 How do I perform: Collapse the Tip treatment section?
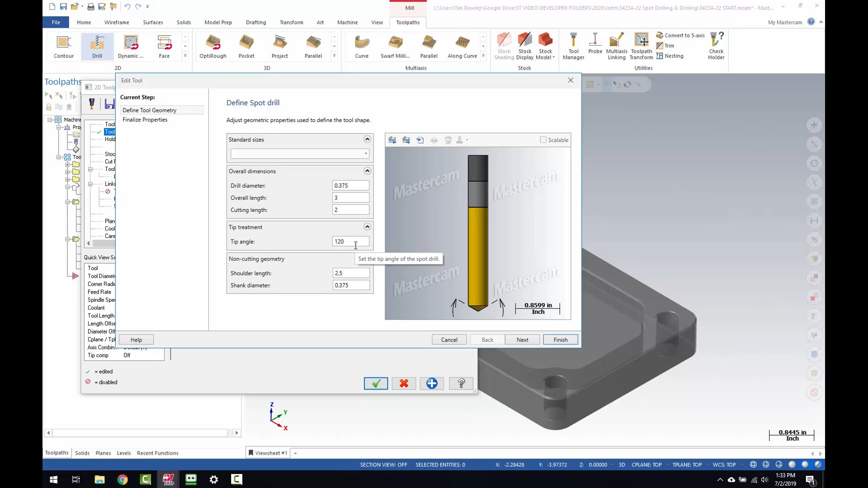(x=368, y=226)
